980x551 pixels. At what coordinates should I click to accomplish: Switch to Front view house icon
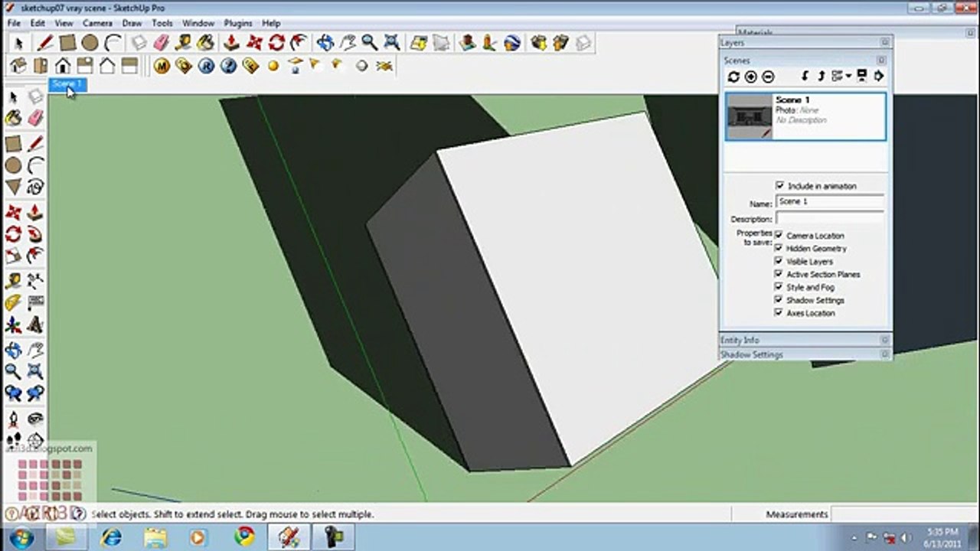click(63, 66)
